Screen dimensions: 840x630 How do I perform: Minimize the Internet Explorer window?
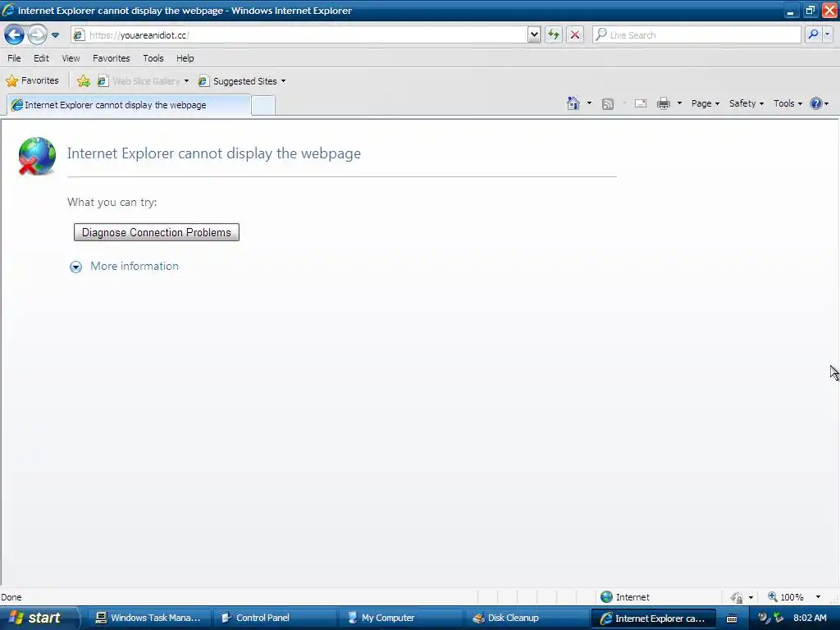click(x=791, y=11)
